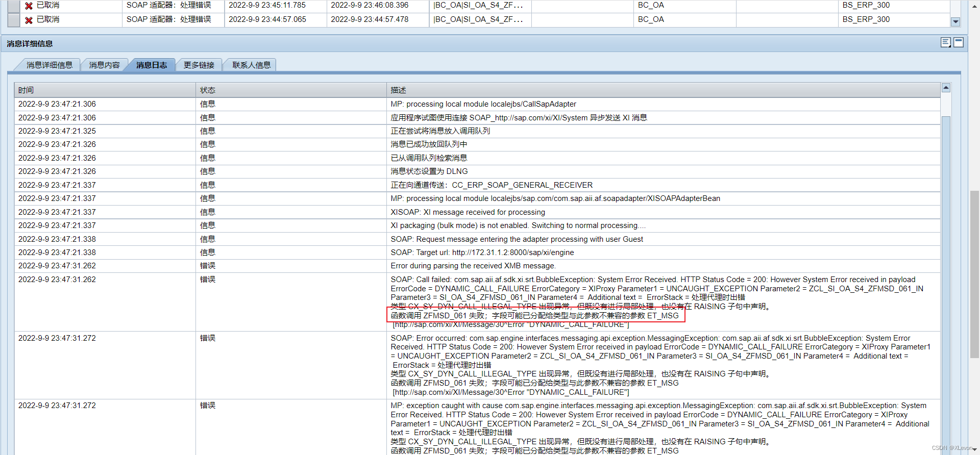Click the 消息详细信息 panel title text
Screen dimensions: 980x455
point(30,44)
